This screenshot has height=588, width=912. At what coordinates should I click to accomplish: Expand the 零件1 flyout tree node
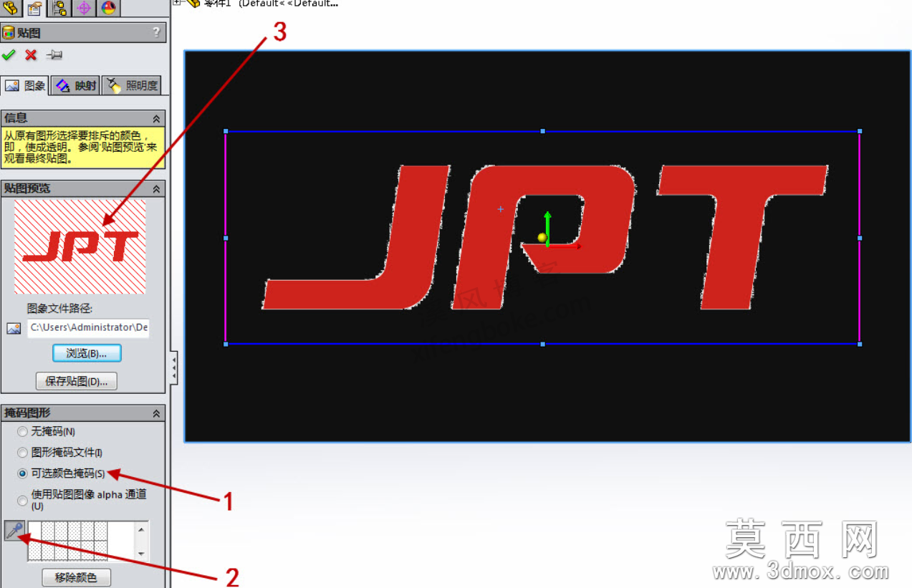(x=177, y=3)
